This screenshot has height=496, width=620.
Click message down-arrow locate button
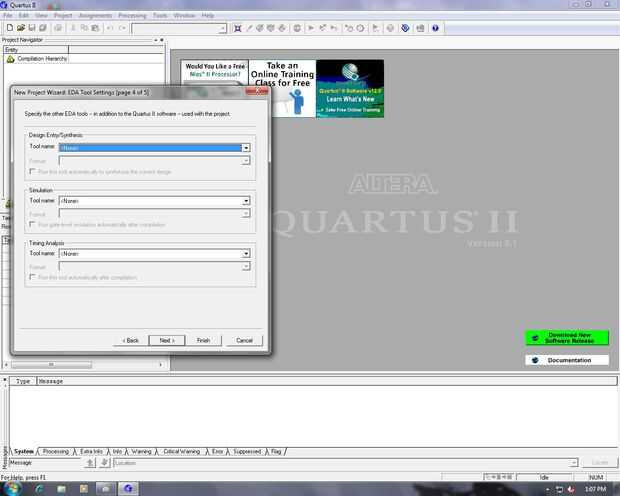104,462
